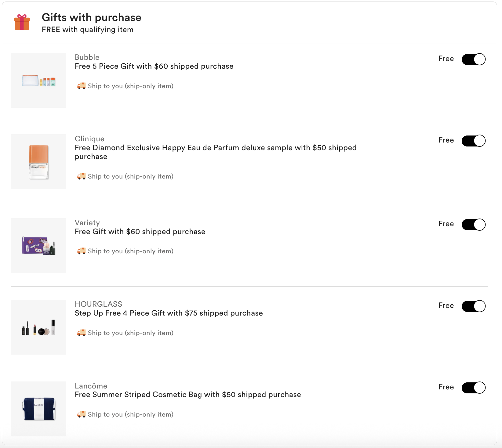Switch off the Variety free gift toggle

point(473,225)
